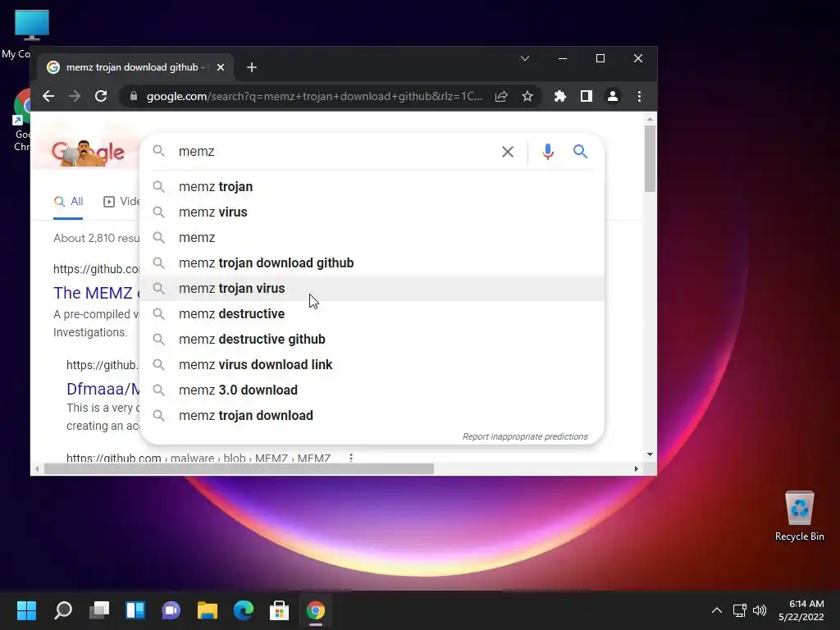The height and width of the screenshot is (630, 840).
Task: Click the Chrome taskbar icon
Action: point(316,610)
